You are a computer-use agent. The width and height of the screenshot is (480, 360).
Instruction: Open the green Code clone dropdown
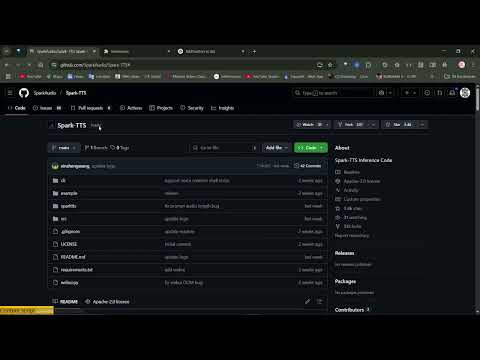pyautogui.click(x=311, y=148)
